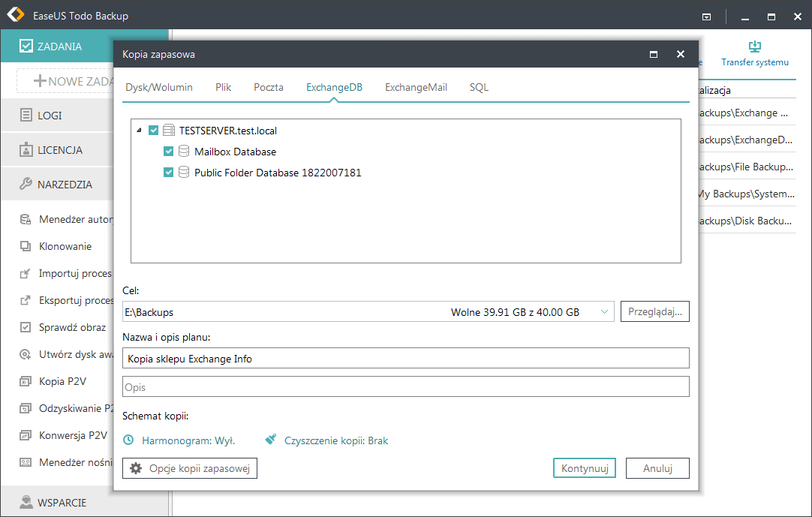Click the Przeglądaj... browse button
Screen dimensions: 812x517
point(654,312)
